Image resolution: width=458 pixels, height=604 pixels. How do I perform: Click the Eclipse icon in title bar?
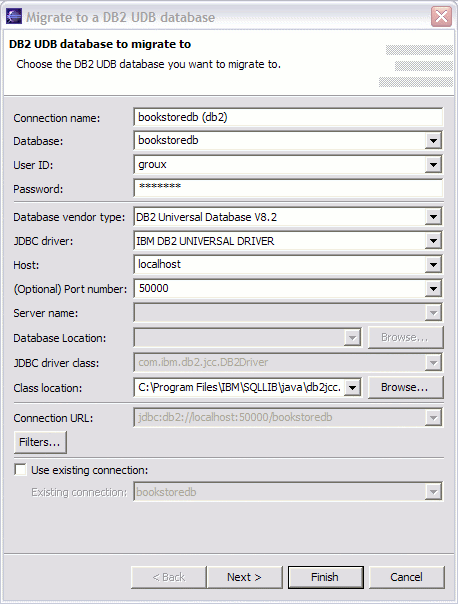click(14, 17)
